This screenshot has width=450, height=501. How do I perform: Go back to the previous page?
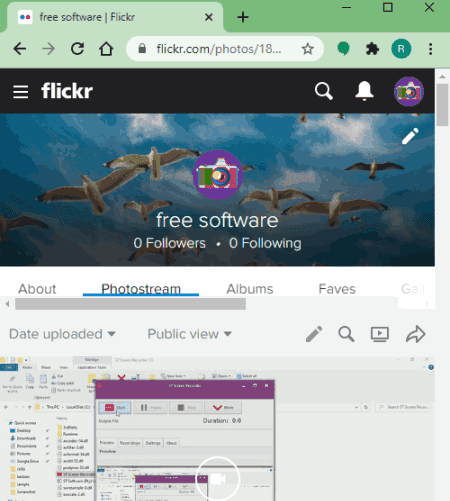click(20, 49)
